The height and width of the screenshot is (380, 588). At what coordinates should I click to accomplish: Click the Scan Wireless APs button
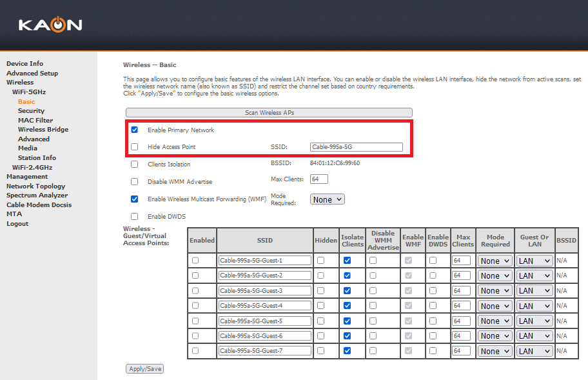pyautogui.click(x=268, y=112)
